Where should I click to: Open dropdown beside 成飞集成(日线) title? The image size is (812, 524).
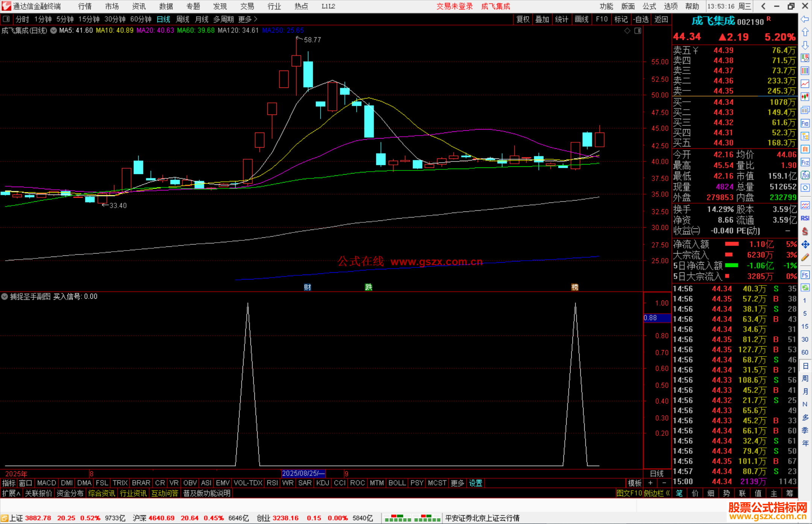(x=54, y=30)
